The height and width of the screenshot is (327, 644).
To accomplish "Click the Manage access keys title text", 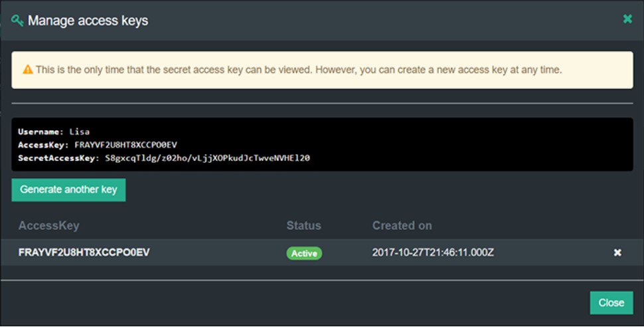I will 88,21.
